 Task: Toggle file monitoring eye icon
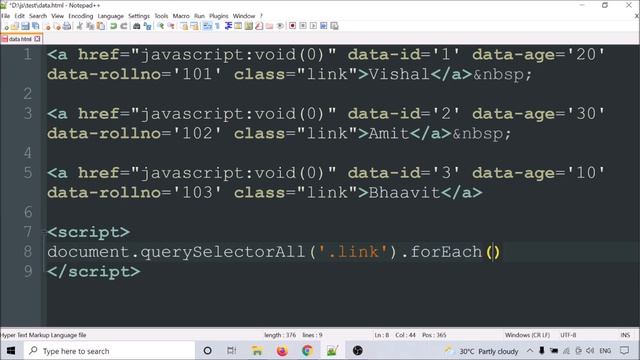tap(280, 26)
